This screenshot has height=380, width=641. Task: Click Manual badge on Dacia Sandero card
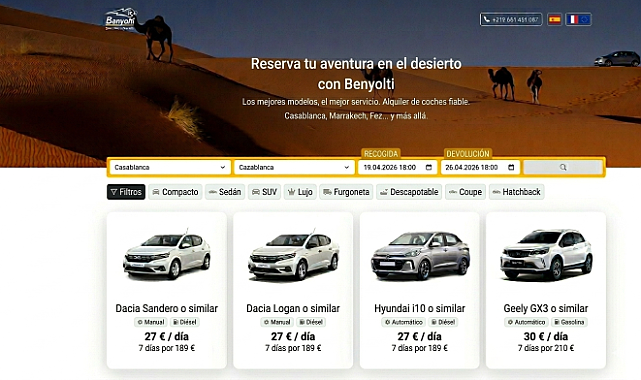[151, 322]
